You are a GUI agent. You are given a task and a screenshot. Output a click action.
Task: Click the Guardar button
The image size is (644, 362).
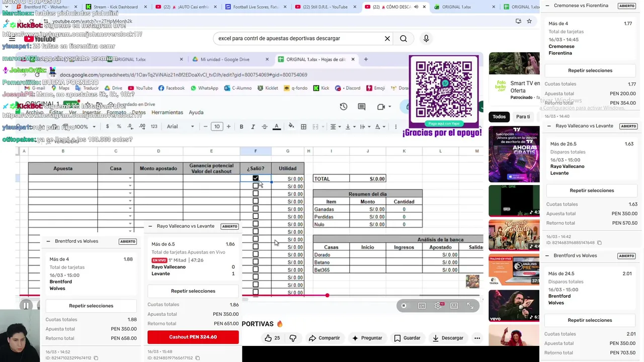(407, 338)
